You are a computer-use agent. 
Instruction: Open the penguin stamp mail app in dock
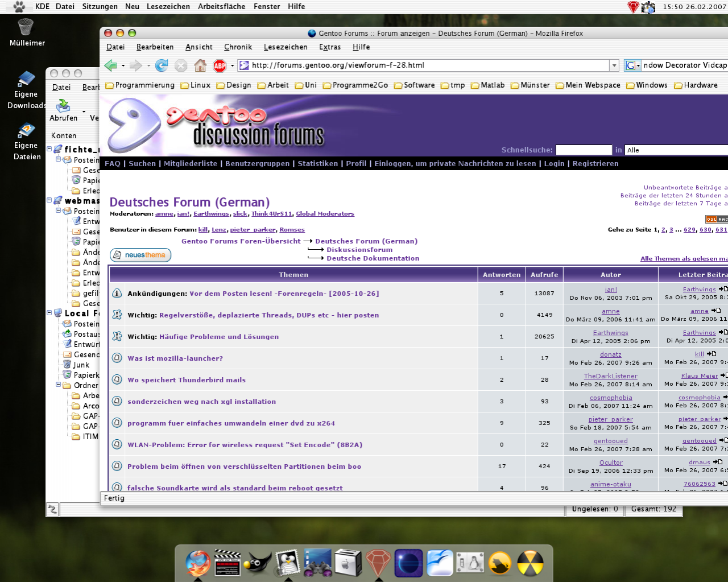tap(288, 563)
